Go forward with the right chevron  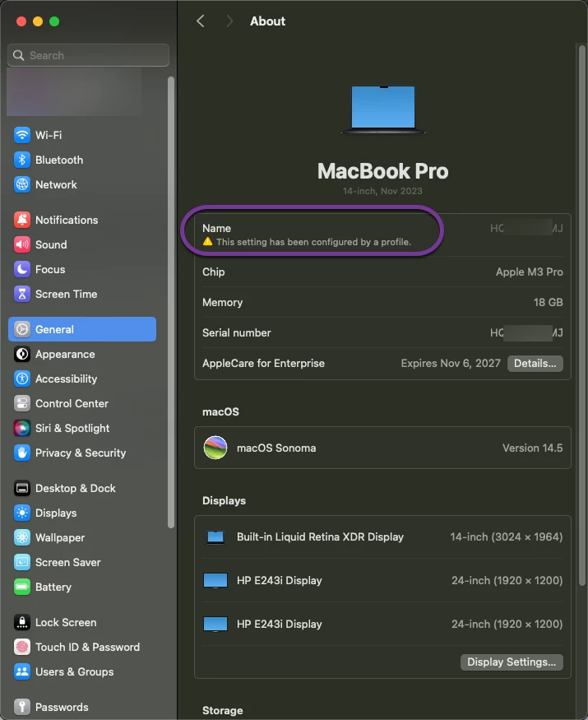pyautogui.click(x=229, y=21)
